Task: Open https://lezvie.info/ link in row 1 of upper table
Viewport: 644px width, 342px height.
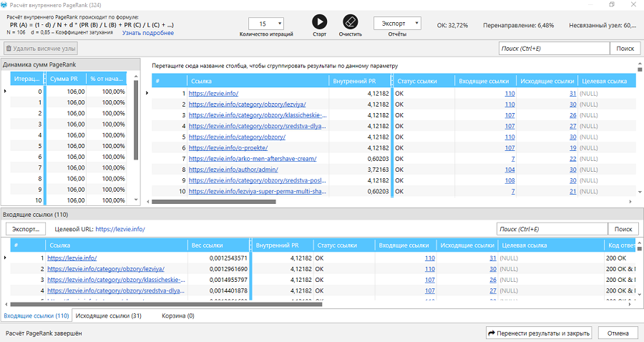Action: pyautogui.click(x=213, y=94)
